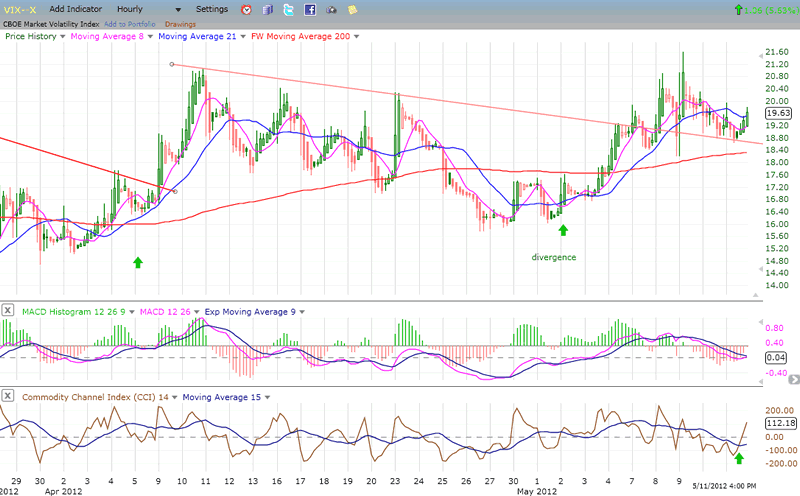Expand the Price History options arrow

click(63, 35)
